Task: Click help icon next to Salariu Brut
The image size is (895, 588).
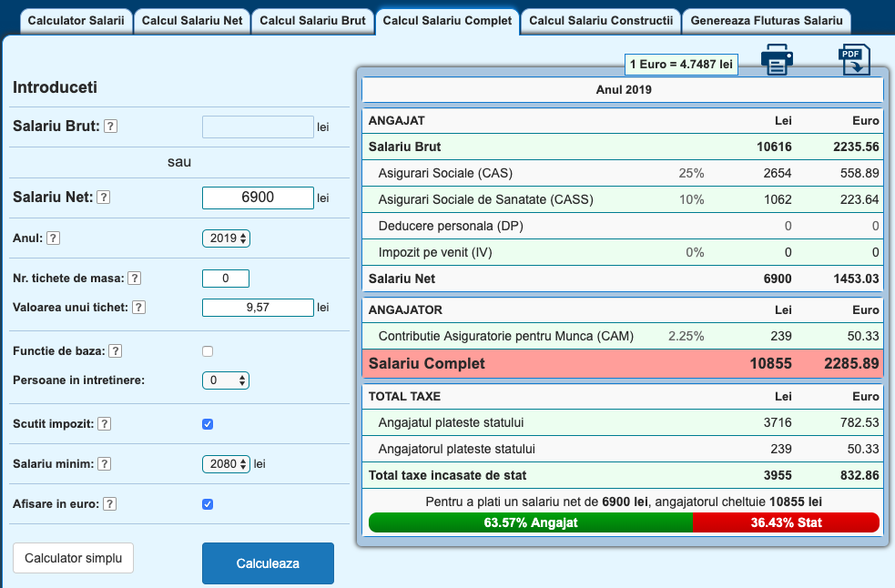Action: [x=110, y=127]
